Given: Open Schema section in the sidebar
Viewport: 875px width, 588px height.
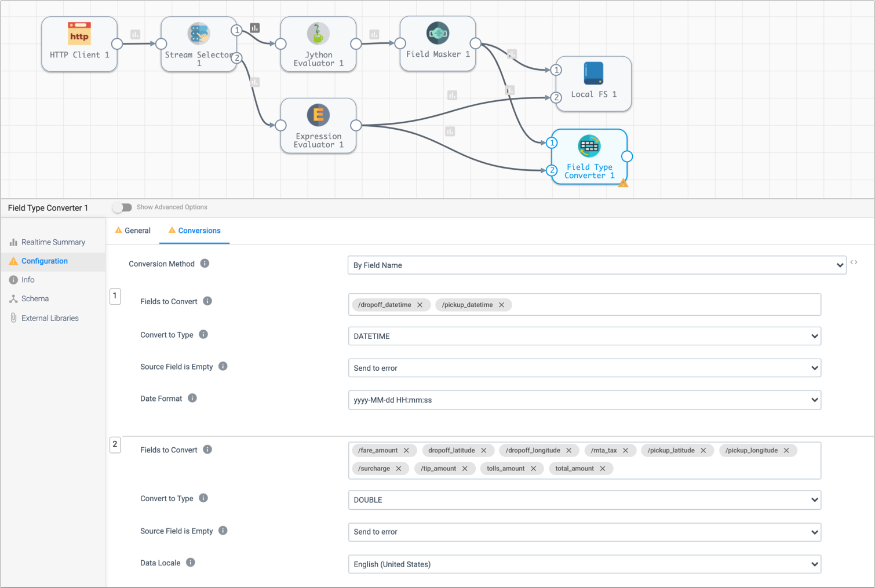Looking at the screenshot, I should 35,299.
